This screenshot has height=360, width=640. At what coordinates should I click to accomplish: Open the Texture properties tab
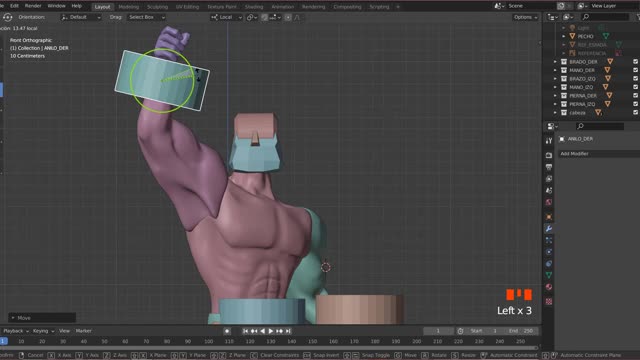549,302
